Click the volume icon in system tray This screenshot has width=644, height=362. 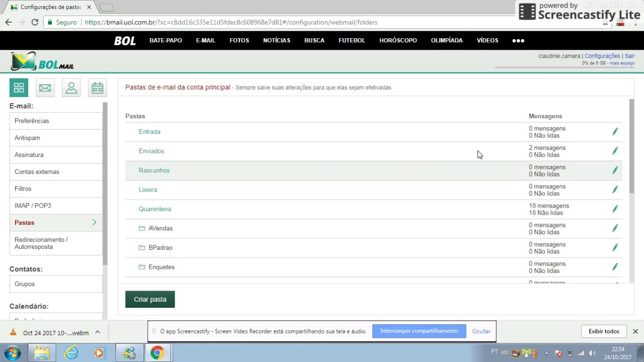(x=592, y=353)
